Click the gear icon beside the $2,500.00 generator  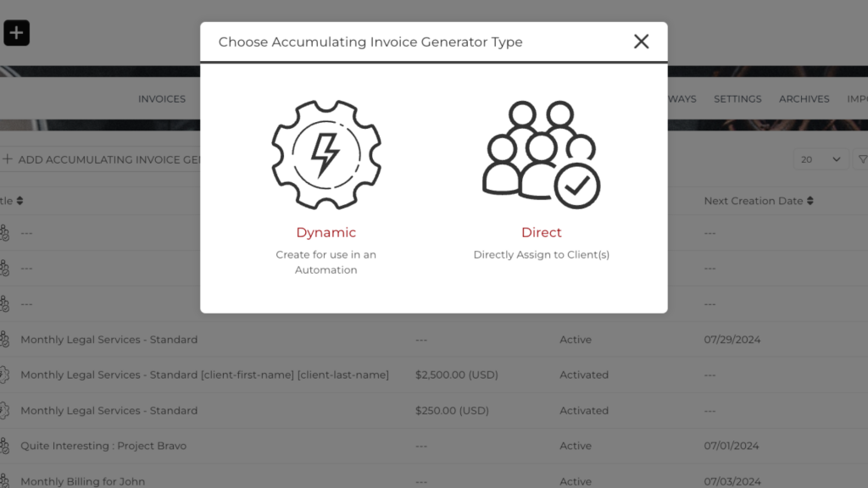[4, 374]
